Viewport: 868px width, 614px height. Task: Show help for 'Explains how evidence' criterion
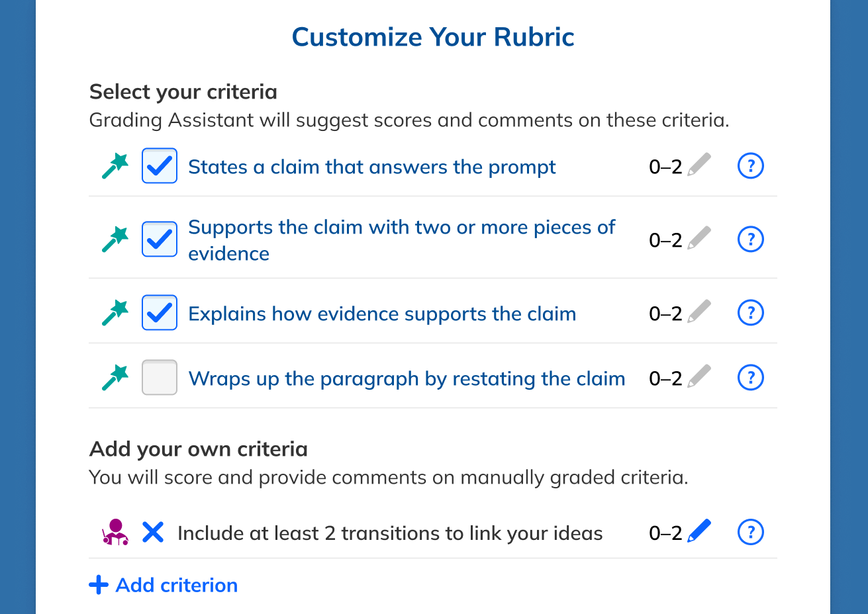point(750,313)
